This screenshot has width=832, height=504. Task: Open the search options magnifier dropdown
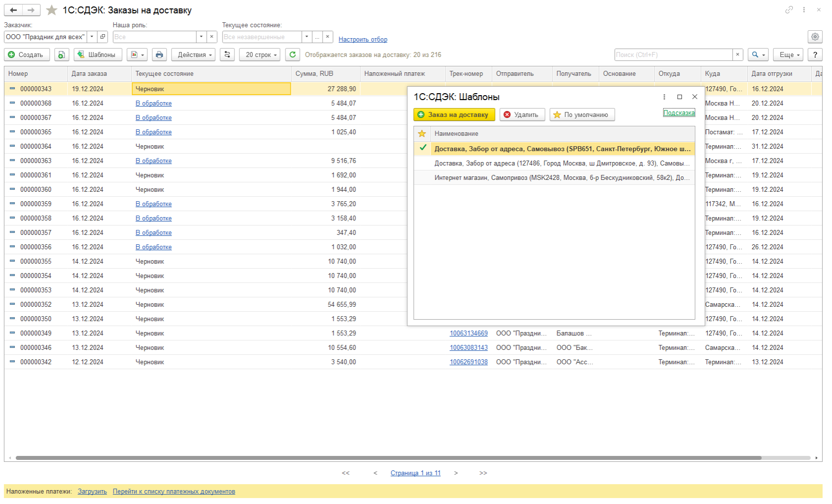tap(758, 55)
